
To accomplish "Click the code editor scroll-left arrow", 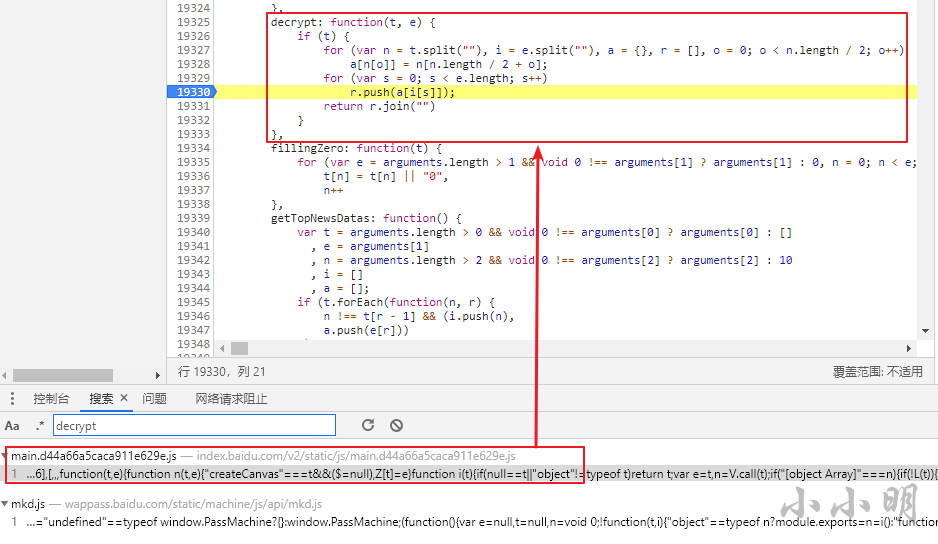I will coord(223,348).
